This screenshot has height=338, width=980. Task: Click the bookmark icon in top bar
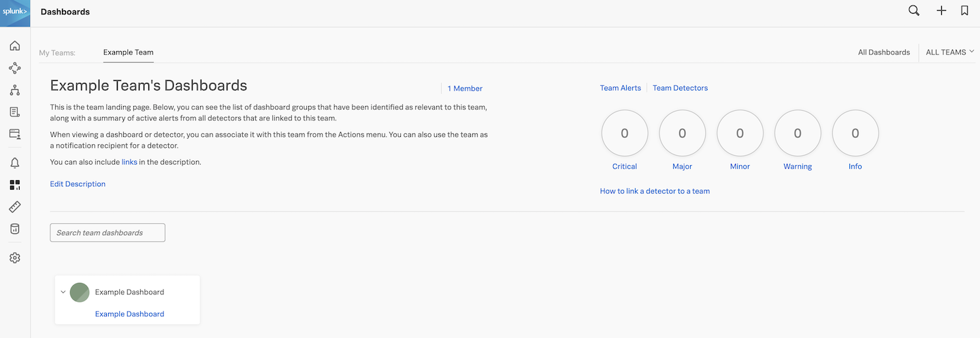[964, 11]
